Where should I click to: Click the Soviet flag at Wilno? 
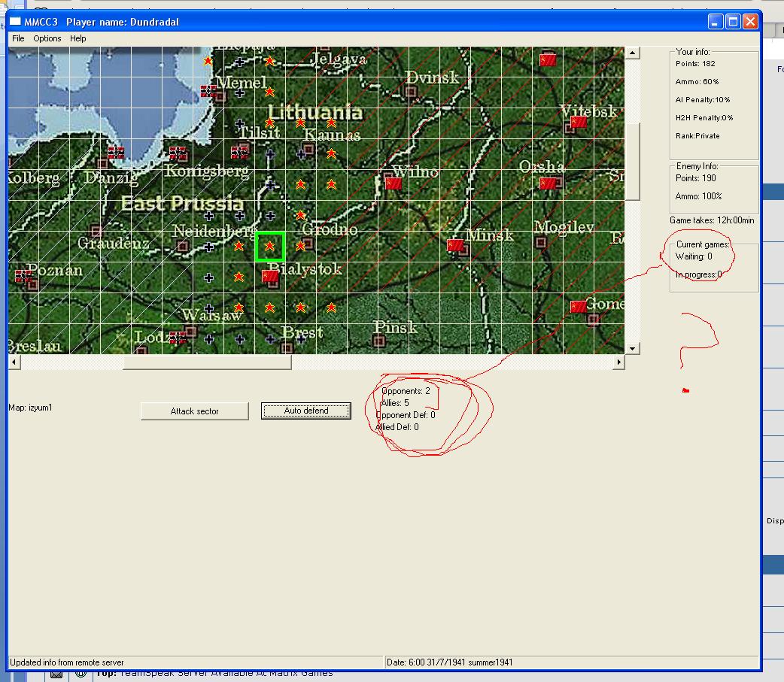click(x=394, y=183)
